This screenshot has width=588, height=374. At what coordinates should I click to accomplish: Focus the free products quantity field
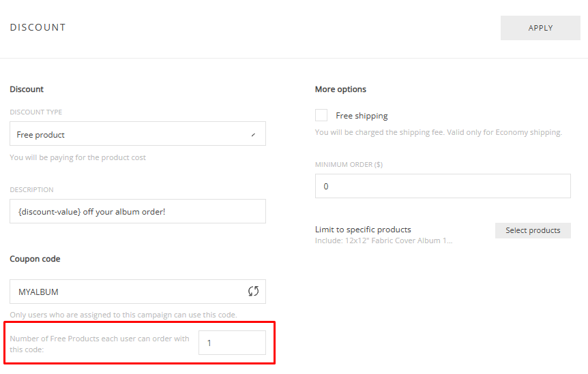(232, 343)
